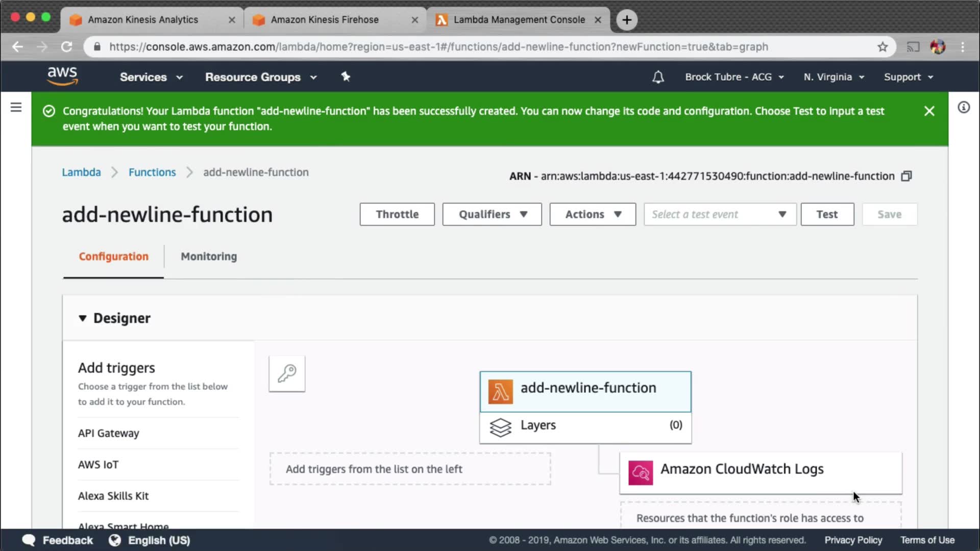
Task: Switch to the Monitoring tab
Action: (209, 257)
